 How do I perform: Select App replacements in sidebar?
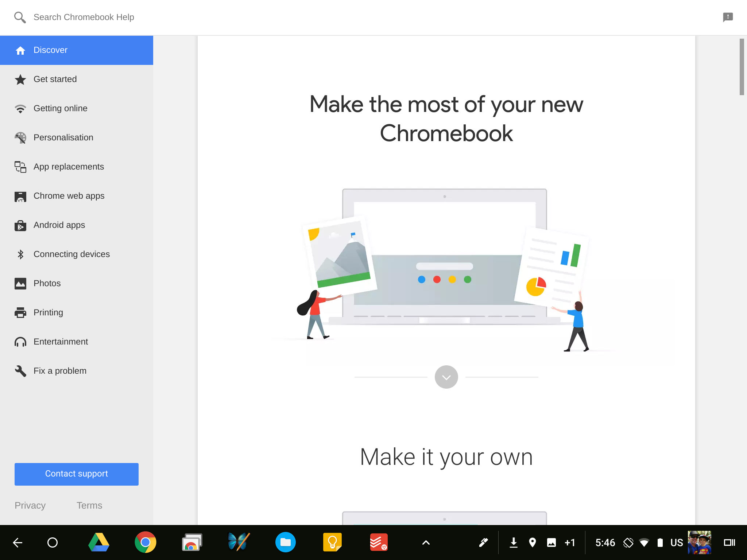tap(77, 167)
